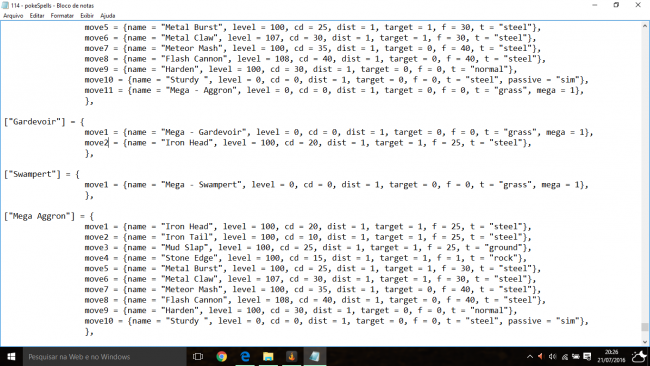The height and width of the screenshot is (366, 650).
Task: Open Task View from the taskbar
Action: point(198,356)
